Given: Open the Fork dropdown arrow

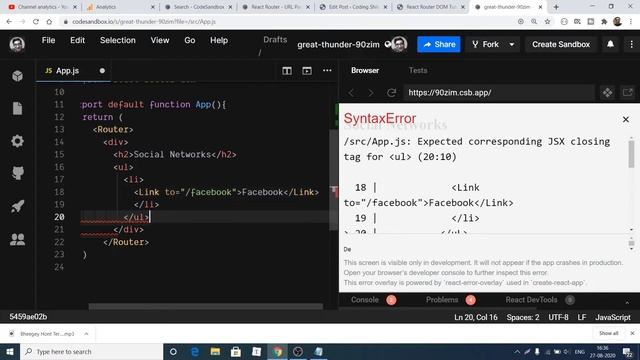Looking at the screenshot, I should point(511,44).
